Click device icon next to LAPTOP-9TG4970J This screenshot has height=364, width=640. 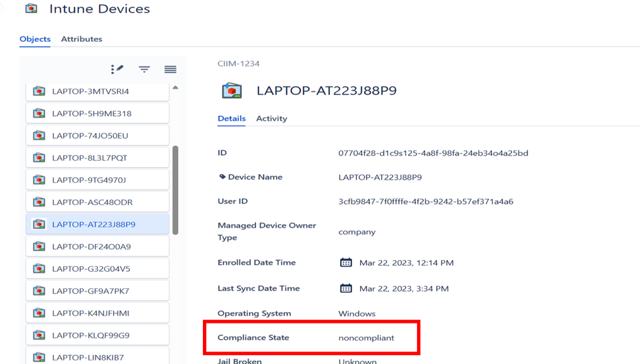pos(39,180)
